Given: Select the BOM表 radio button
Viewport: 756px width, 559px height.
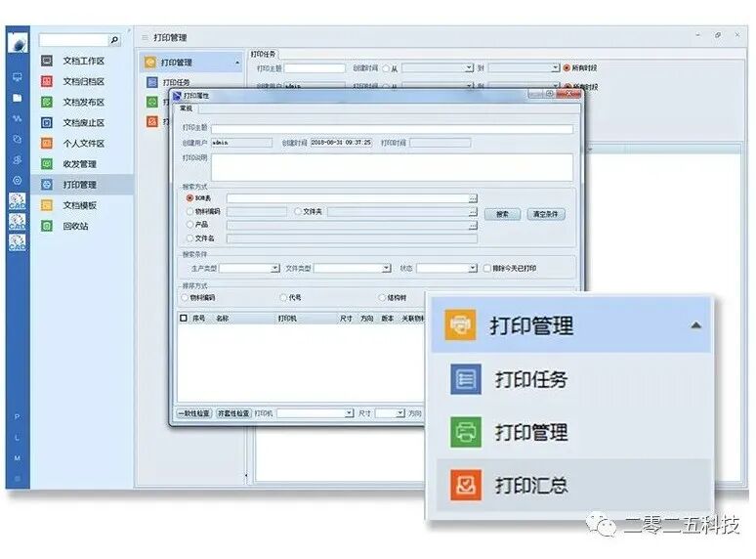Looking at the screenshot, I should [189, 198].
